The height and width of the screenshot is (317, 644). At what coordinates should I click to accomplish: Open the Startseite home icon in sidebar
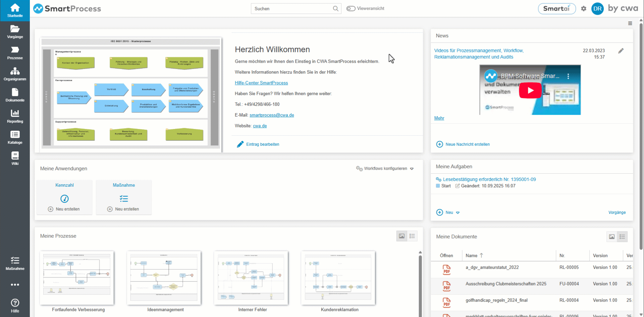(x=15, y=10)
